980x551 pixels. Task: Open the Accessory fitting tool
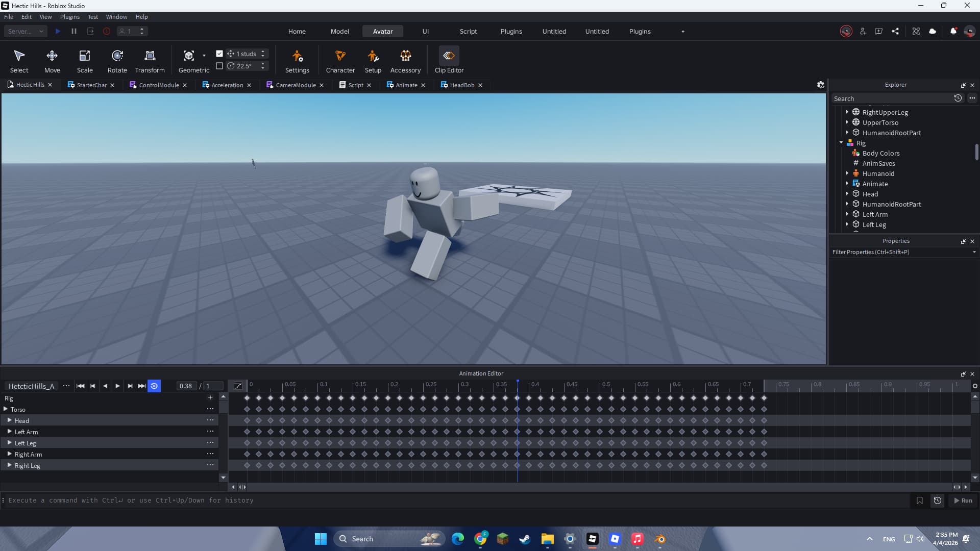tap(406, 61)
